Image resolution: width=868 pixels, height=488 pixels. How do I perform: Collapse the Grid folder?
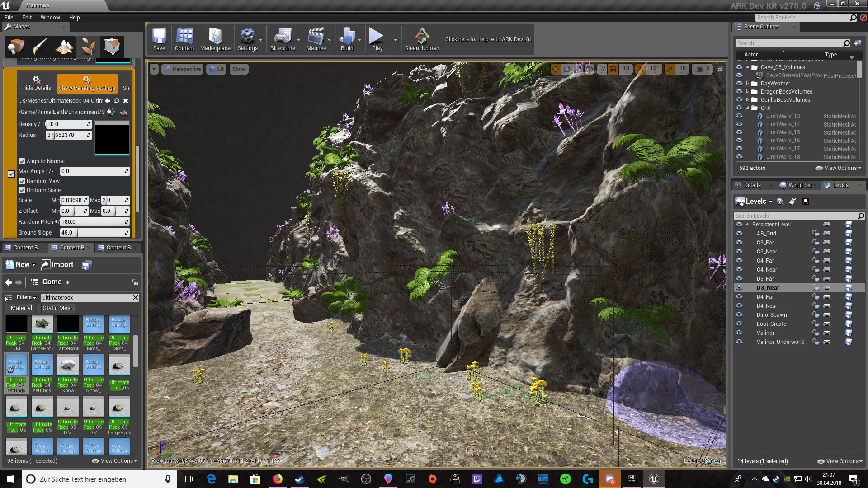pyautogui.click(x=747, y=108)
